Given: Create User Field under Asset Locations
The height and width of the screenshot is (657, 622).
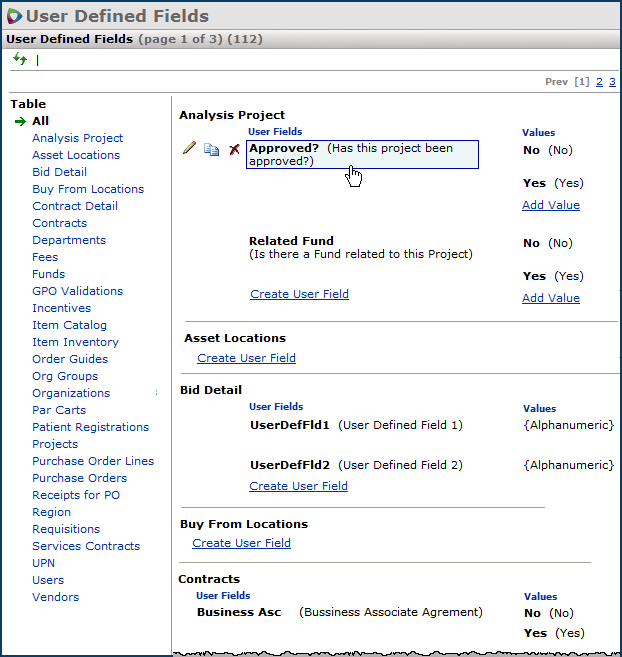Looking at the screenshot, I should point(246,358).
